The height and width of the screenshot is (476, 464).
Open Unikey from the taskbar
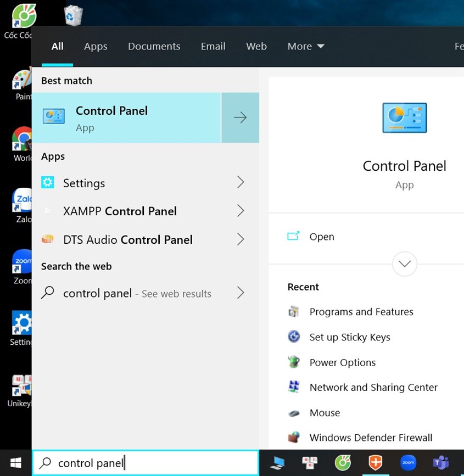pos(310,463)
